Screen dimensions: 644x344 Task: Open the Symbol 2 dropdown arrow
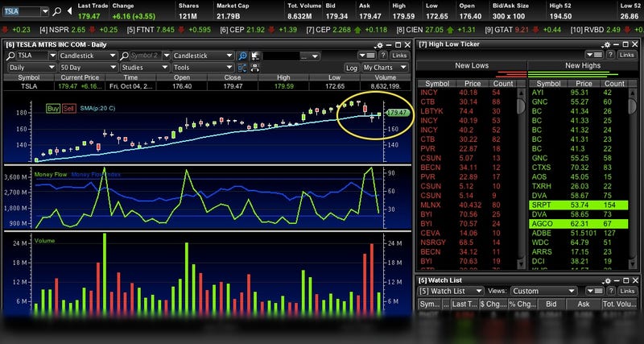pos(166,56)
